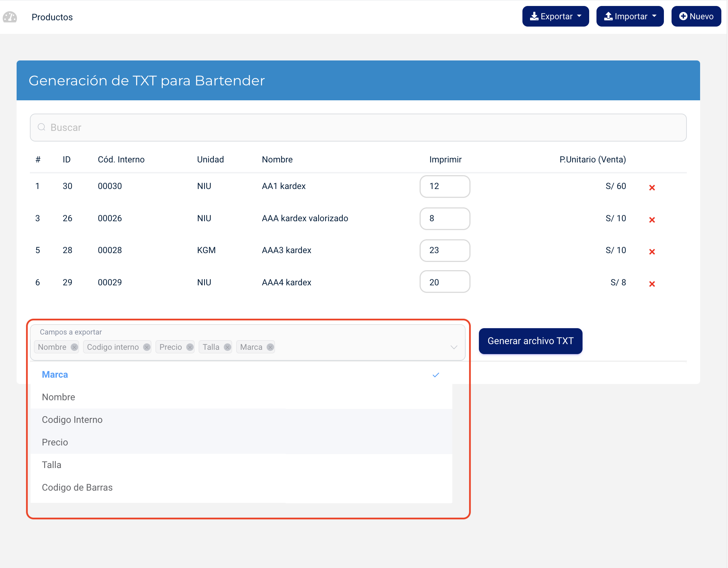The width and height of the screenshot is (728, 568).
Task: Remove the Talla tag chip
Action: tap(227, 347)
